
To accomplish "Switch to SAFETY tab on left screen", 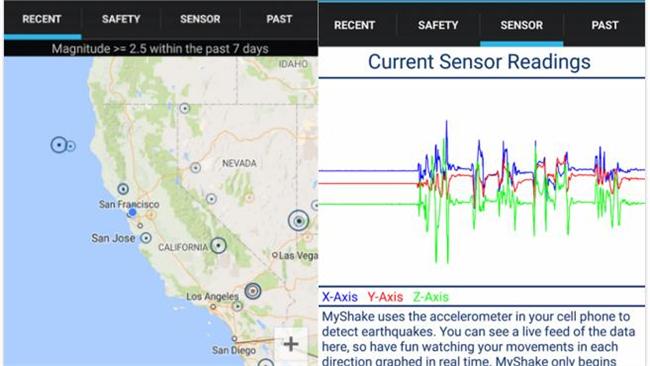I will tap(121, 19).
